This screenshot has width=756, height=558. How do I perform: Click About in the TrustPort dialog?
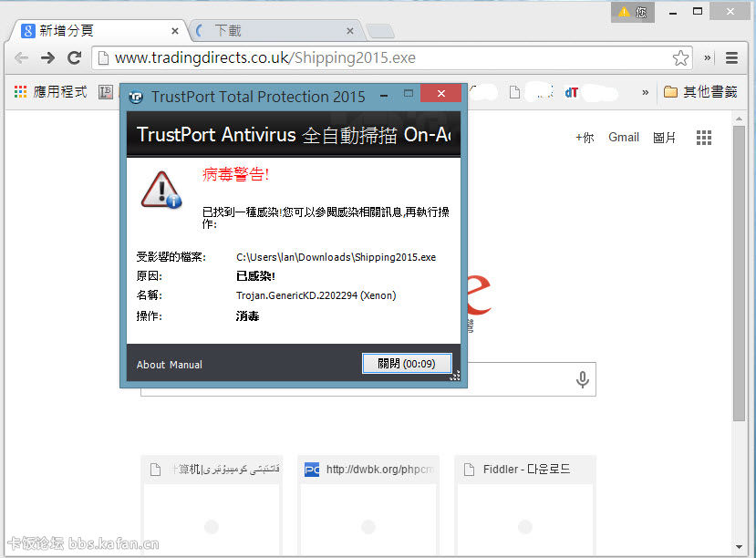(x=150, y=365)
